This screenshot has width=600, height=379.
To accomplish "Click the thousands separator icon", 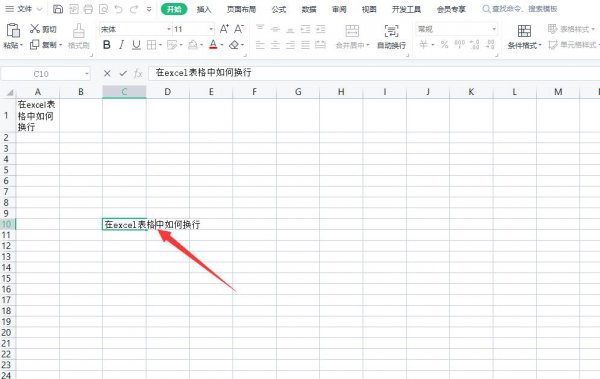I will click(x=460, y=45).
